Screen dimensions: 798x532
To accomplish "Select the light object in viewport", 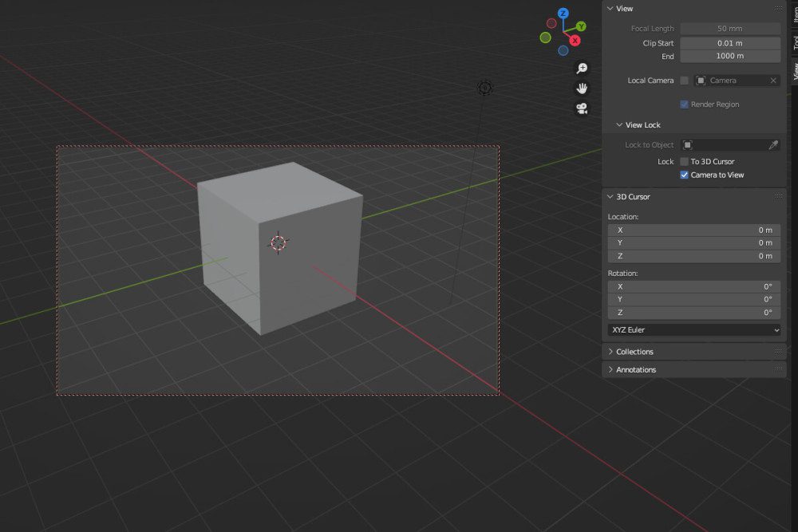I will [484, 88].
